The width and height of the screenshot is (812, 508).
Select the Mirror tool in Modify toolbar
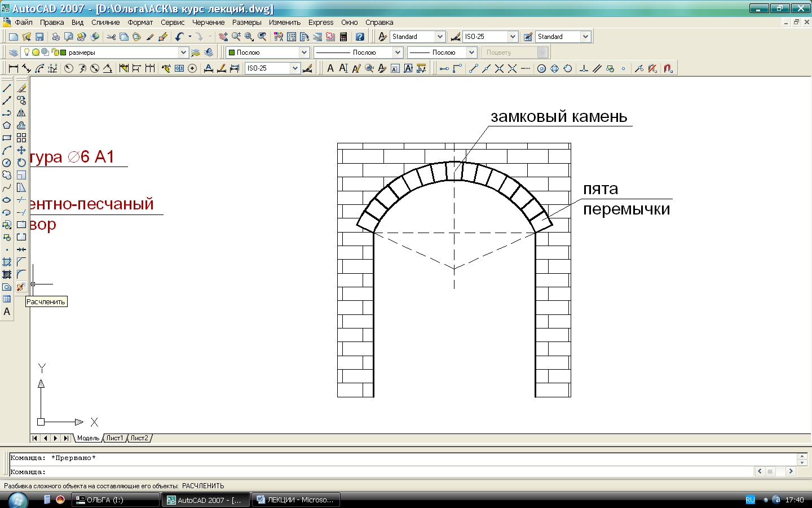pyautogui.click(x=21, y=113)
